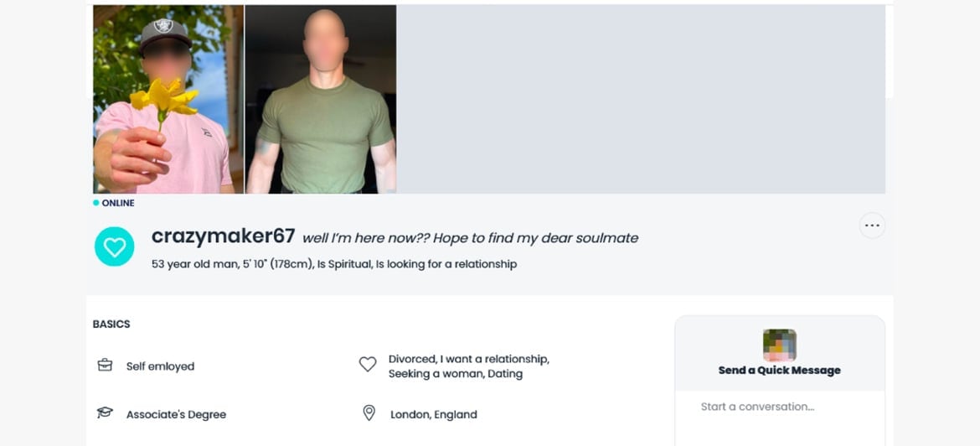Click the soulmate headline text
This screenshot has width=980, height=446.
click(470, 238)
